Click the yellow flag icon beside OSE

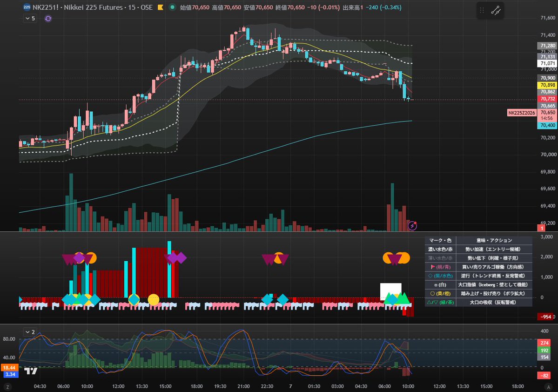click(x=161, y=7)
